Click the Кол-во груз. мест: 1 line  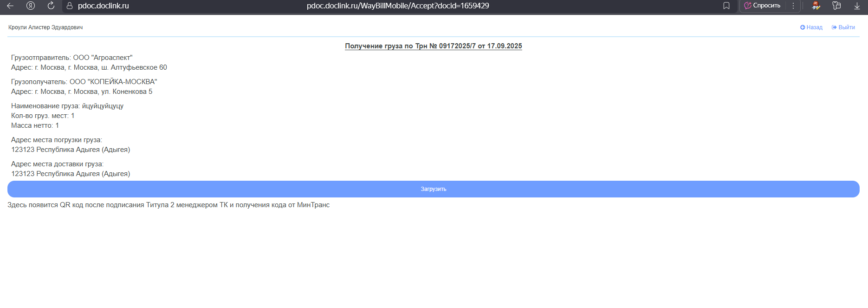point(43,116)
